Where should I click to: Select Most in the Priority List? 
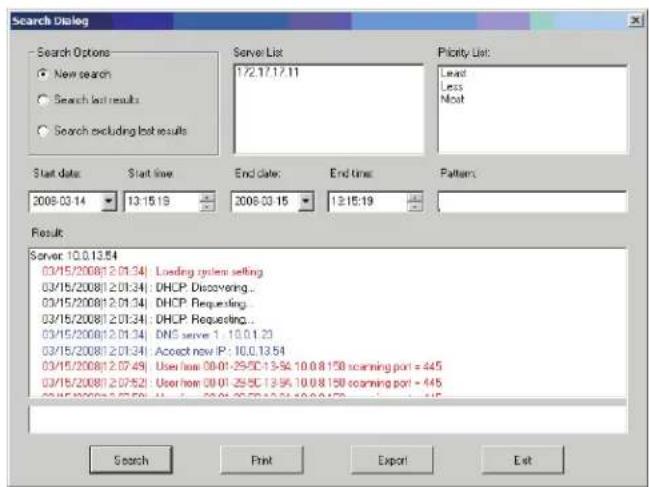(452, 99)
